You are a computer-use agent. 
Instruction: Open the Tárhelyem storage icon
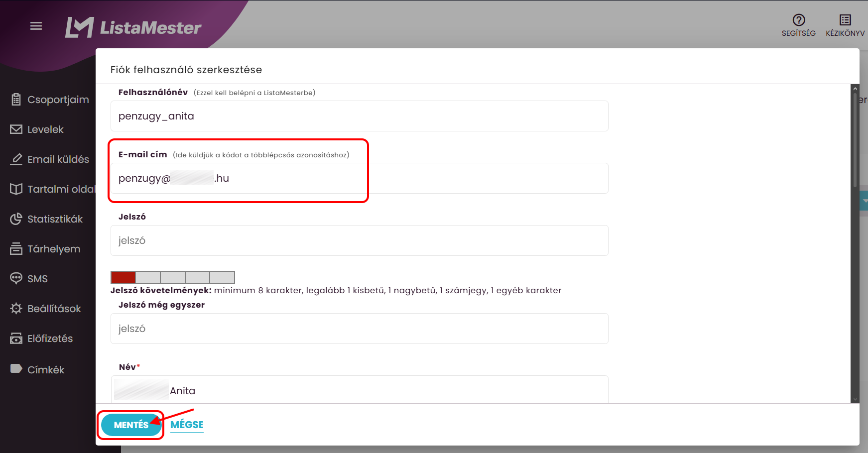15,248
